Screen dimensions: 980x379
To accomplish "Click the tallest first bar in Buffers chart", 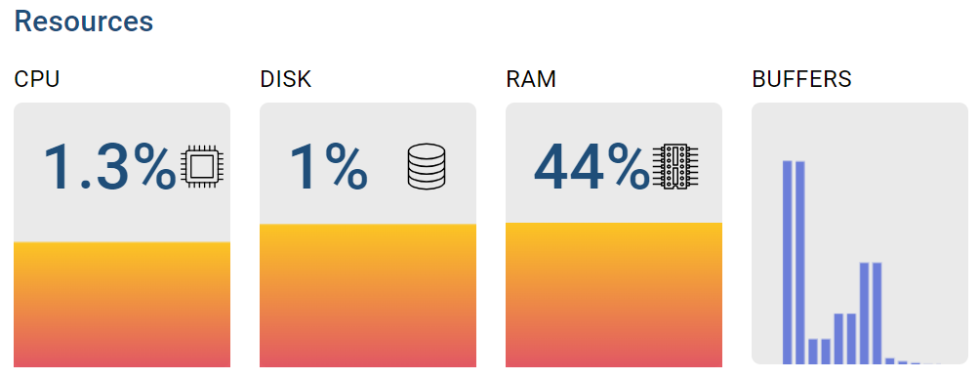I will click(788, 262).
